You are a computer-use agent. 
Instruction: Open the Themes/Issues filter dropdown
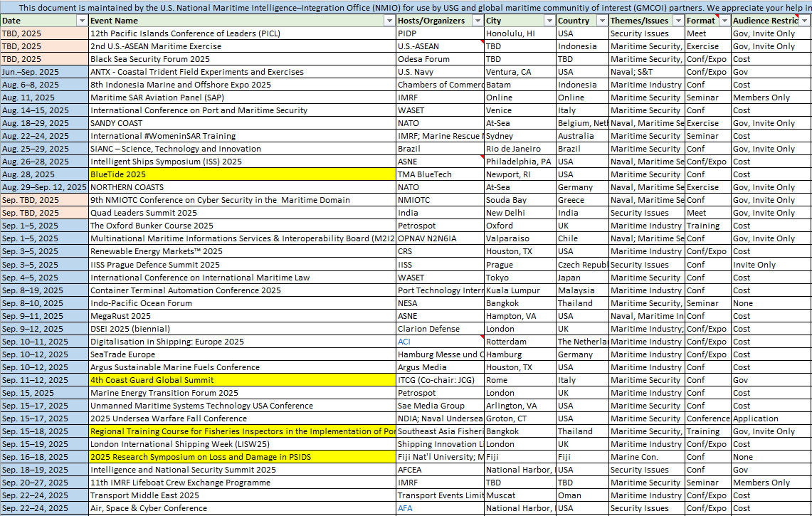[678, 21]
